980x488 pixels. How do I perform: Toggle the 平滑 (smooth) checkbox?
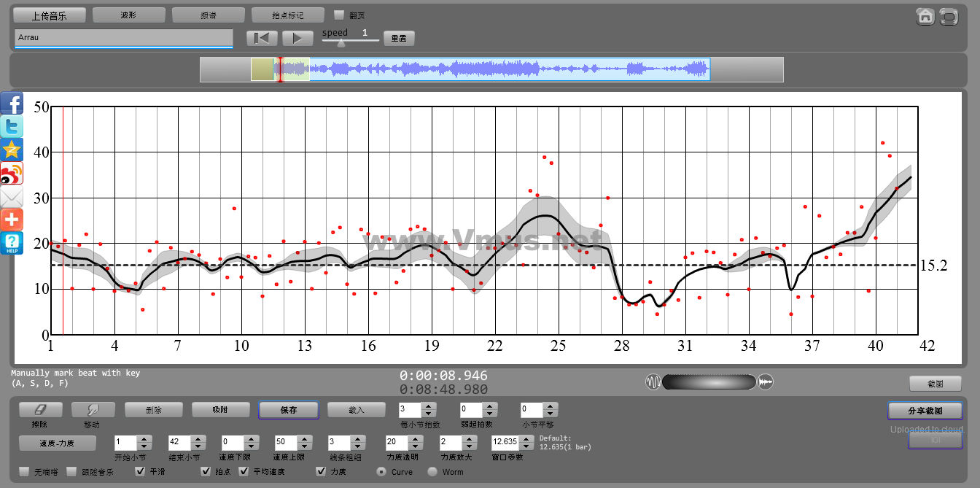coord(141,472)
